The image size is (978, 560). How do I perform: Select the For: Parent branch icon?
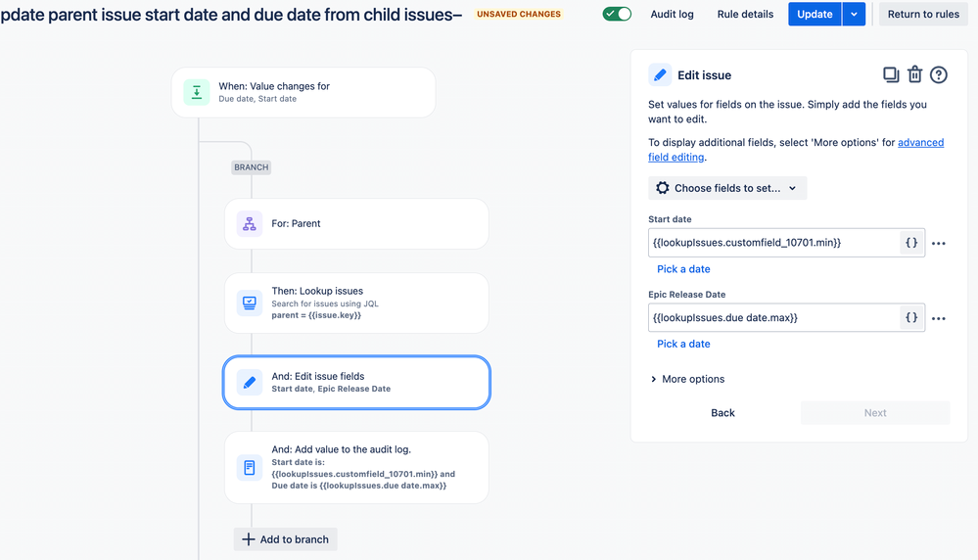249,224
